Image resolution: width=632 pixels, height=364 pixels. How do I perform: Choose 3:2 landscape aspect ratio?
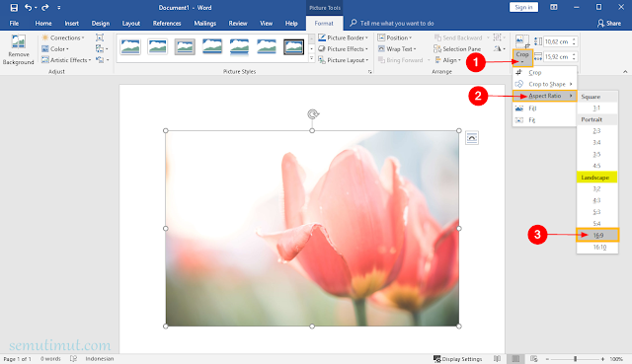(x=596, y=188)
